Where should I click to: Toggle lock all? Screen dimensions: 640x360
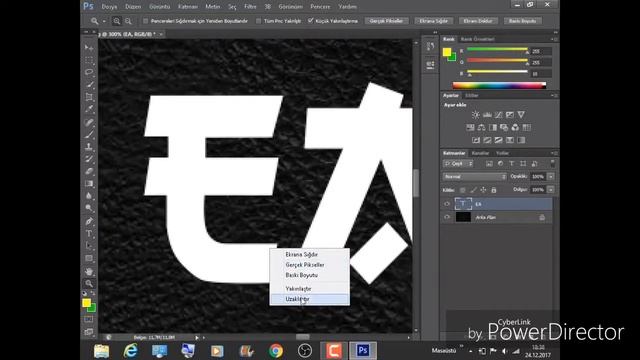(x=493, y=190)
